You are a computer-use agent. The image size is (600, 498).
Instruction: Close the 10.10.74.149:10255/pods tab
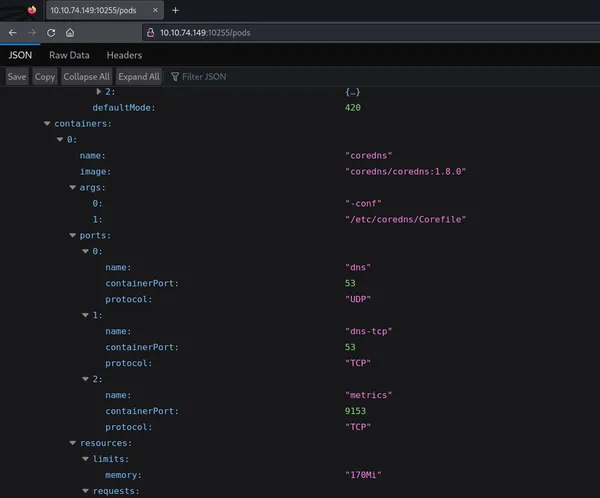coord(155,10)
